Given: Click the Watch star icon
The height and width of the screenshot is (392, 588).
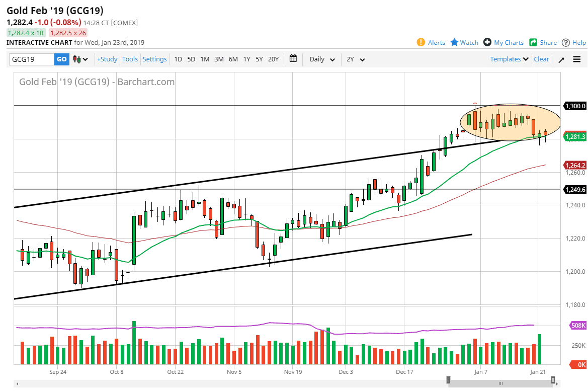Looking at the screenshot, I should 454,42.
